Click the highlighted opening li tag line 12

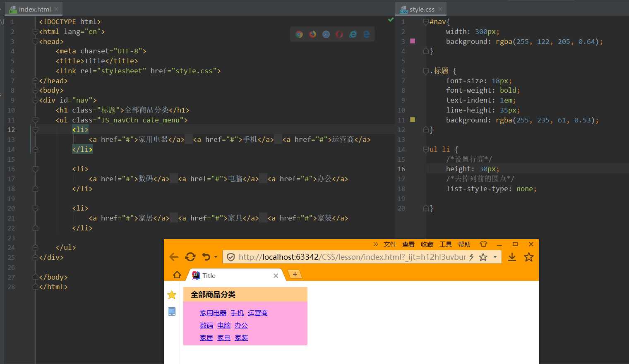point(80,129)
